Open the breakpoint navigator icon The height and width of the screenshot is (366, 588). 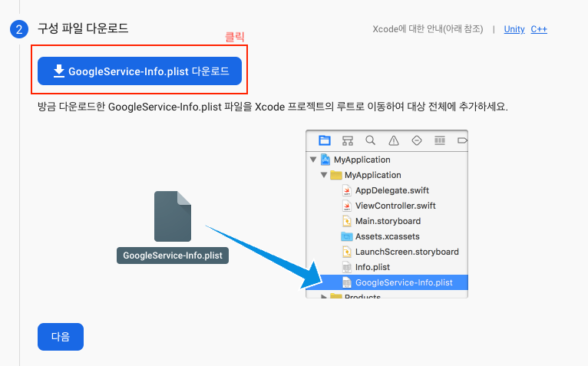[462, 140]
